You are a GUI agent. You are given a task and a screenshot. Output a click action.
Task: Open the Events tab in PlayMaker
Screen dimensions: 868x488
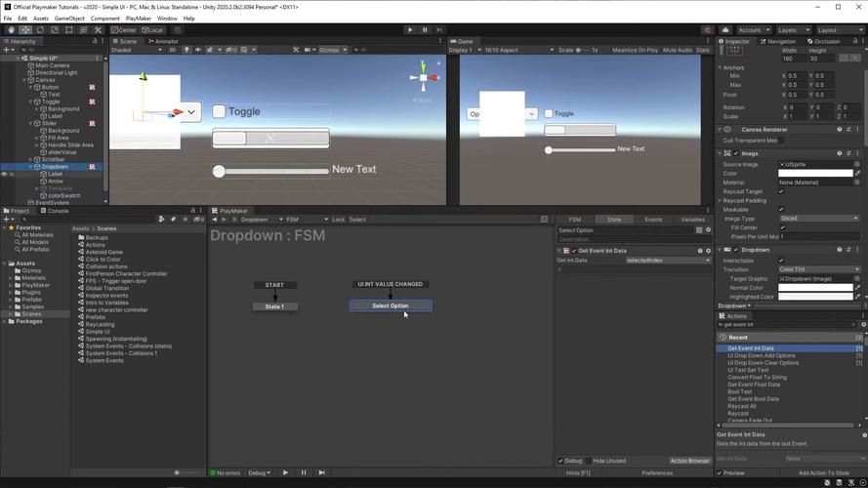pos(653,220)
